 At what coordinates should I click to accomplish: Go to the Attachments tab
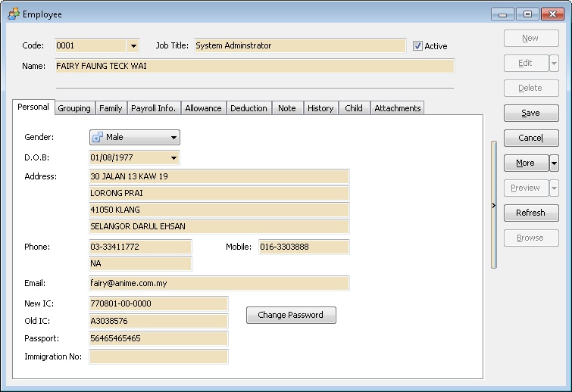click(x=398, y=108)
